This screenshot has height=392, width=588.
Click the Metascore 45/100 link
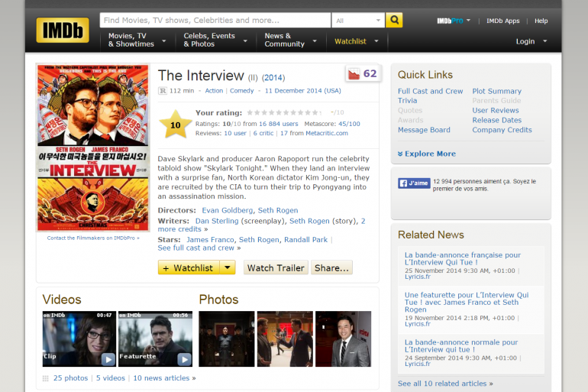pos(349,124)
